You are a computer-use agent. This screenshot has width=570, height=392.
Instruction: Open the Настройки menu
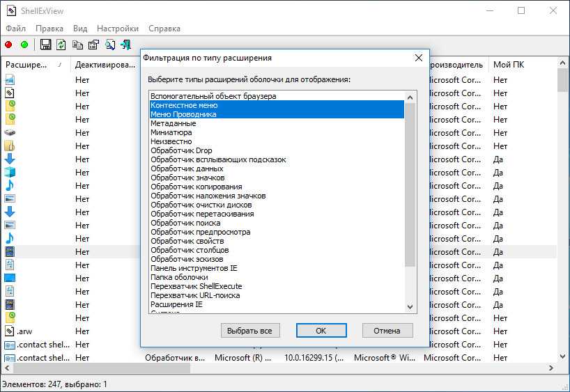click(x=118, y=29)
